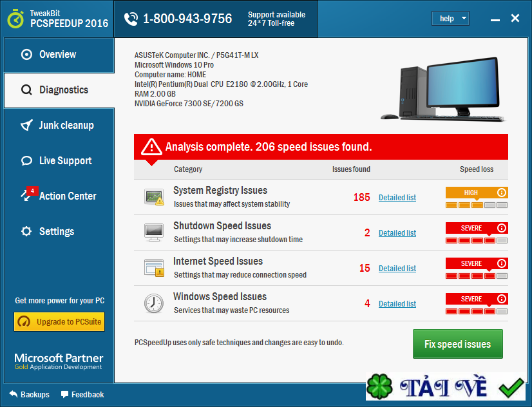Click the 1-800-943-9756 support number
This screenshot has width=532, height=407.
pyautogui.click(x=187, y=19)
